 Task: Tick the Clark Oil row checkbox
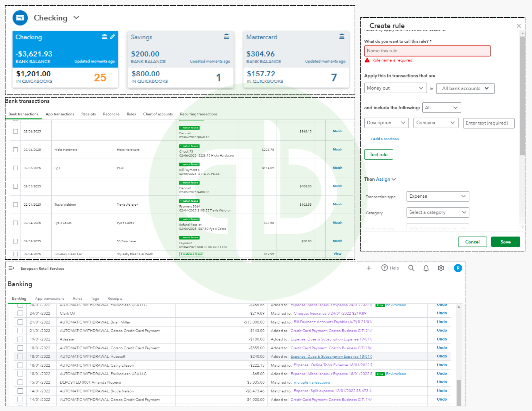click(20, 313)
